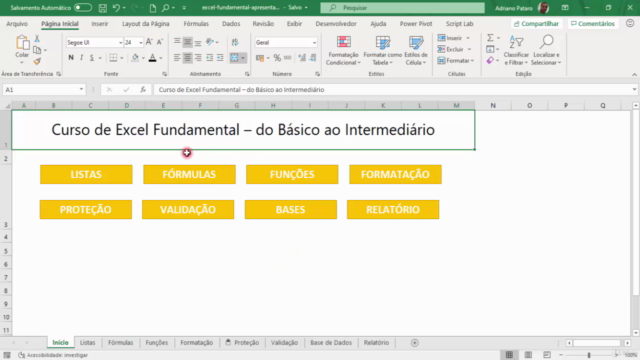Click the yellow LISTAS button
Viewport: 640px width, 360px height.
click(86, 174)
